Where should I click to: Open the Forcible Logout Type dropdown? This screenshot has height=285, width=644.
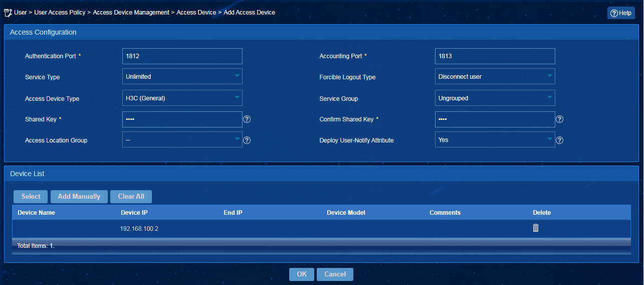coord(495,76)
